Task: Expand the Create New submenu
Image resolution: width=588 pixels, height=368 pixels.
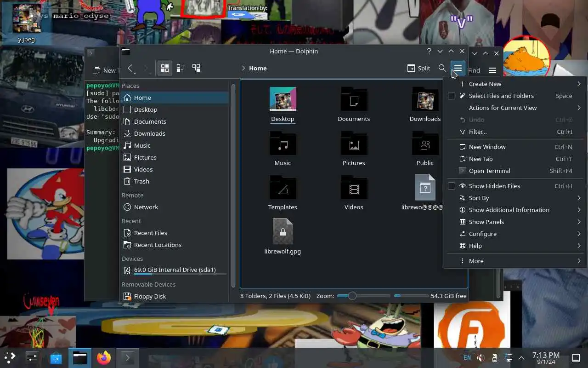Action: [x=515, y=84]
